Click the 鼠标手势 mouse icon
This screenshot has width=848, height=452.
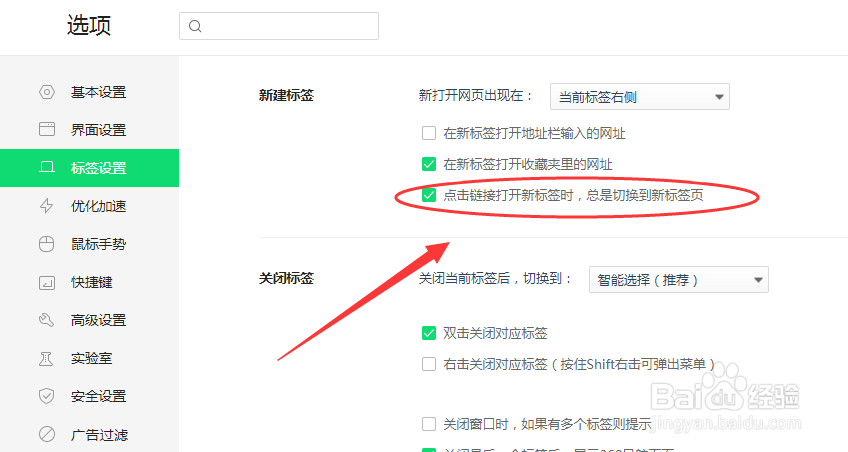(x=47, y=244)
